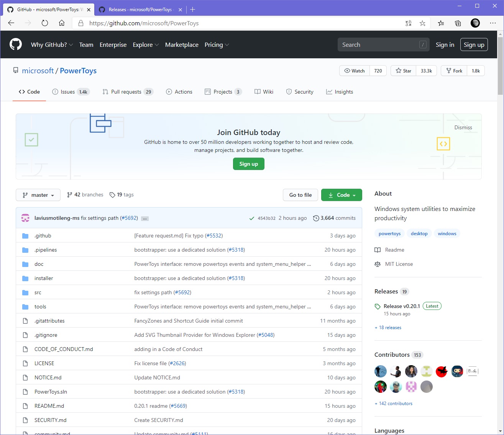Expand the Pricing menu
Image resolution: width=504 pixels, height=435 pixels.
point(217,44)
